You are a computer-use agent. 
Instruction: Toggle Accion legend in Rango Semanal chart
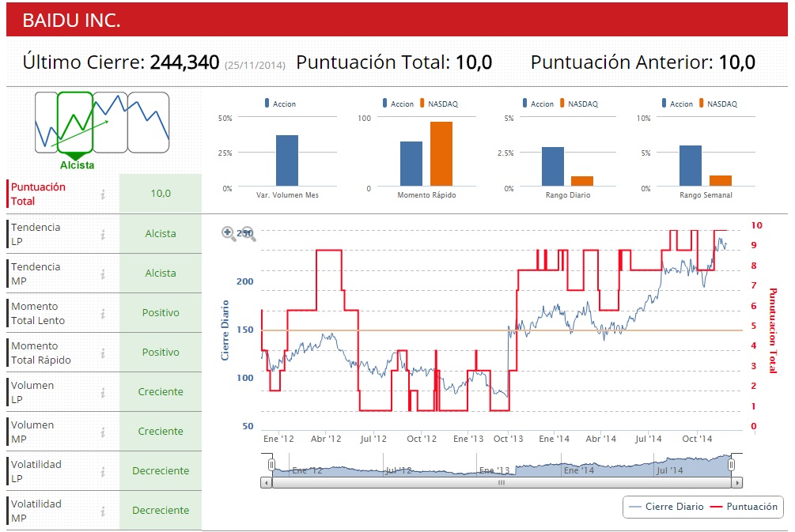point(677,104)
